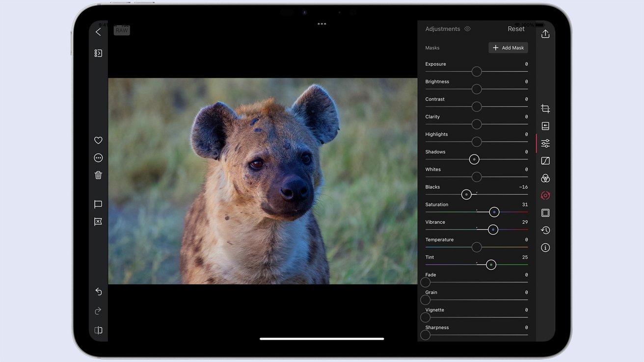The height and width of the screenshot is (362, 644).
Task: Expand the top three-dot menu
Action: pos(322,24)
